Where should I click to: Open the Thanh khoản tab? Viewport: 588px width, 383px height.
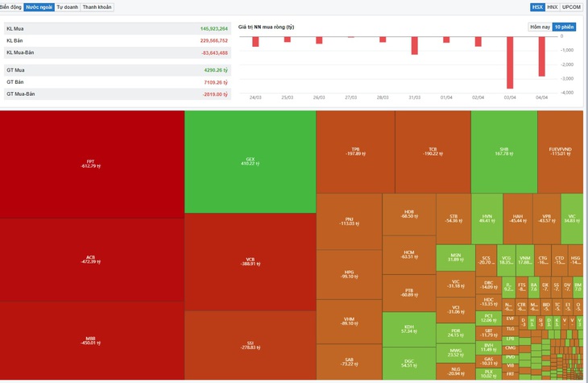pos(97,7)
